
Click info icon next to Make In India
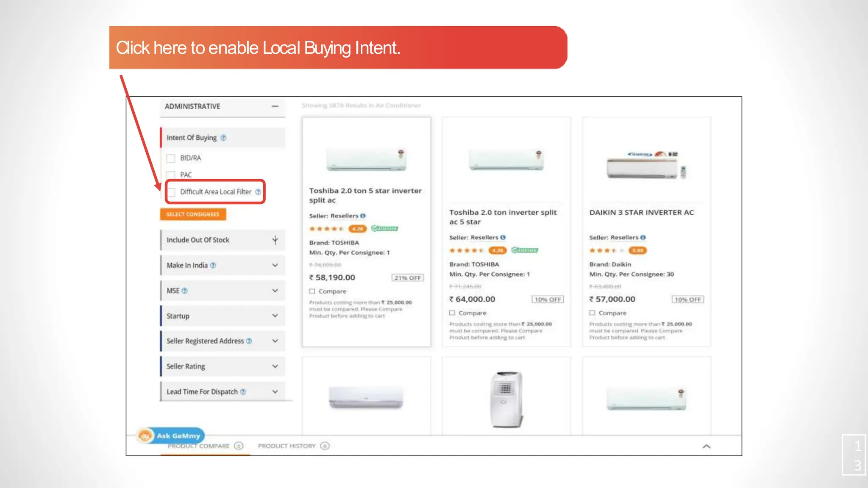pyautogui.click(x=213, y=265)
